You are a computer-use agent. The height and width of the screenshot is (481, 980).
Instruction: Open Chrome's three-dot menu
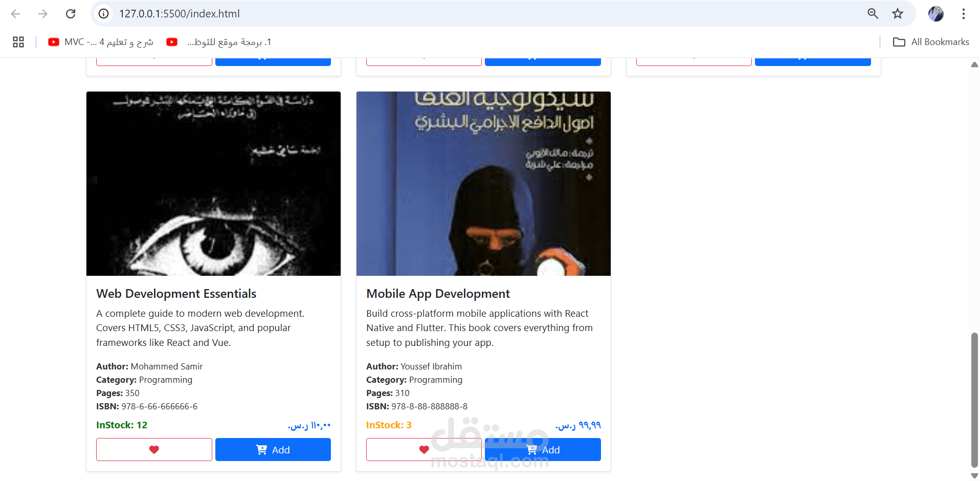click(964, 14)
